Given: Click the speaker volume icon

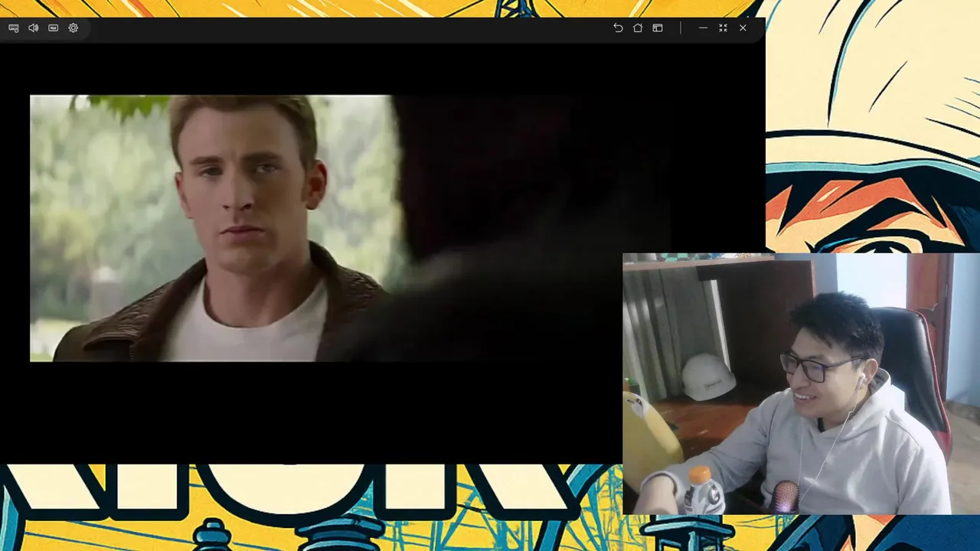Looking at the screenshot, I should (34, 28).
